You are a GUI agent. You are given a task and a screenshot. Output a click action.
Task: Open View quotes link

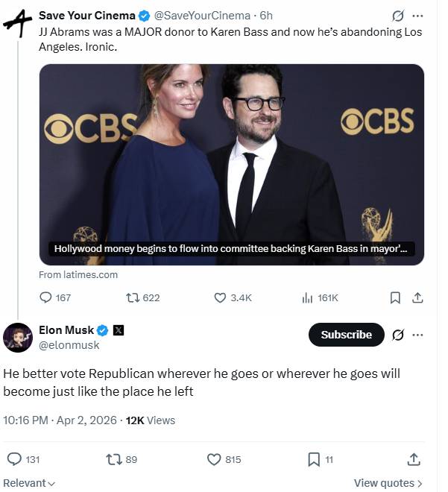(388, 483)
